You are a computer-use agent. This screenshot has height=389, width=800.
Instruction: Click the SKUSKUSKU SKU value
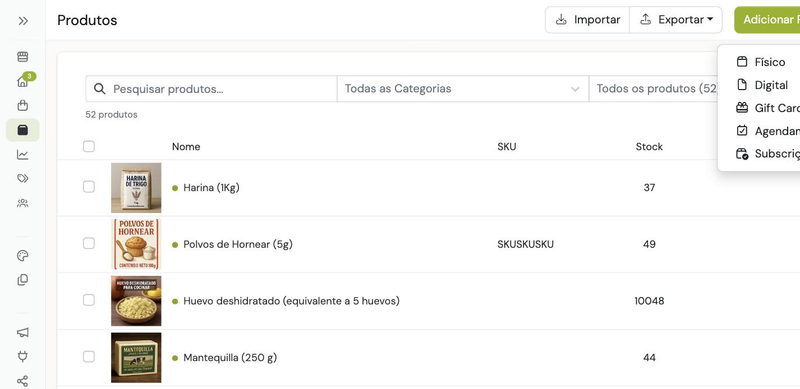pos(526,245)
